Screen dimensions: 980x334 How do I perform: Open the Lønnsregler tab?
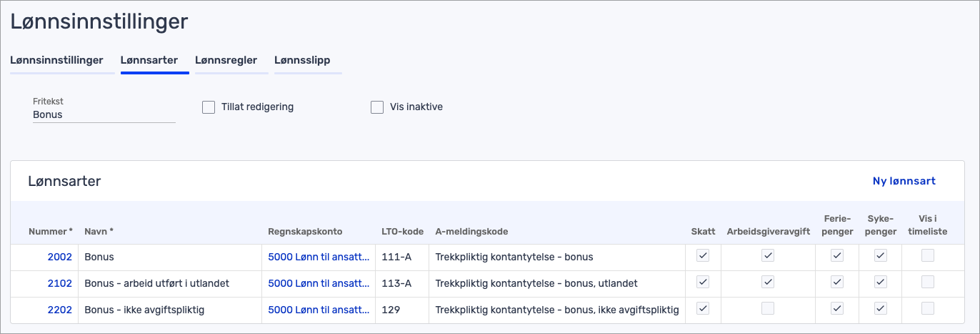226,60
